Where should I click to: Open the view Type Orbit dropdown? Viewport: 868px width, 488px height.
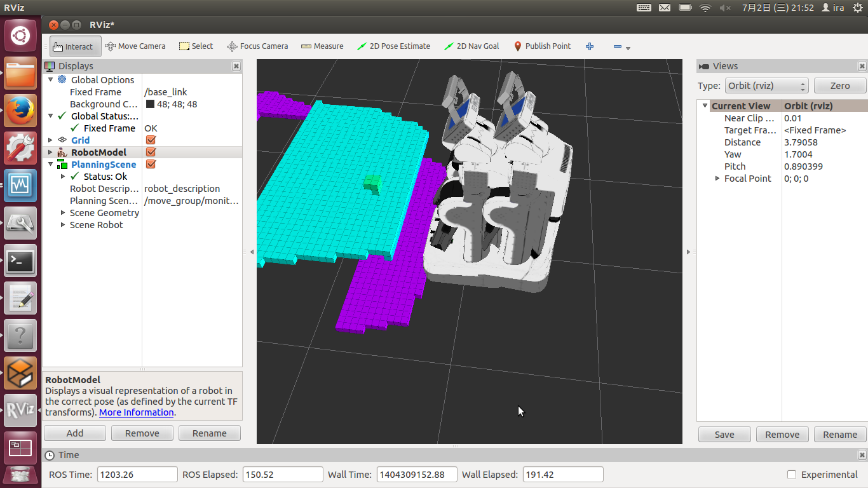pyautogui.click(x=767, y=86)
